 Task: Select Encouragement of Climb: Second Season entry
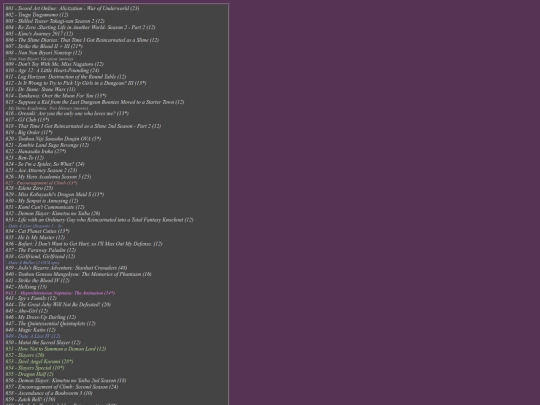[x=62, y=387]
